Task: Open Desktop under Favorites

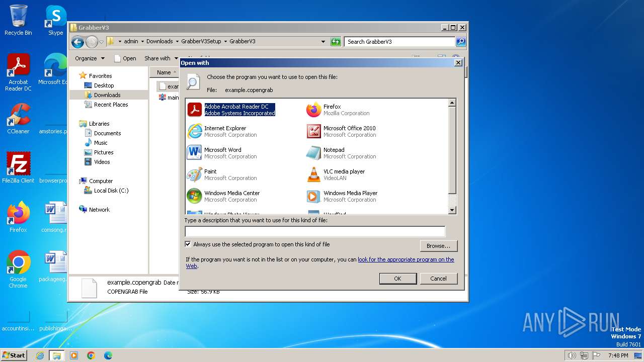Action: (104, 85)
